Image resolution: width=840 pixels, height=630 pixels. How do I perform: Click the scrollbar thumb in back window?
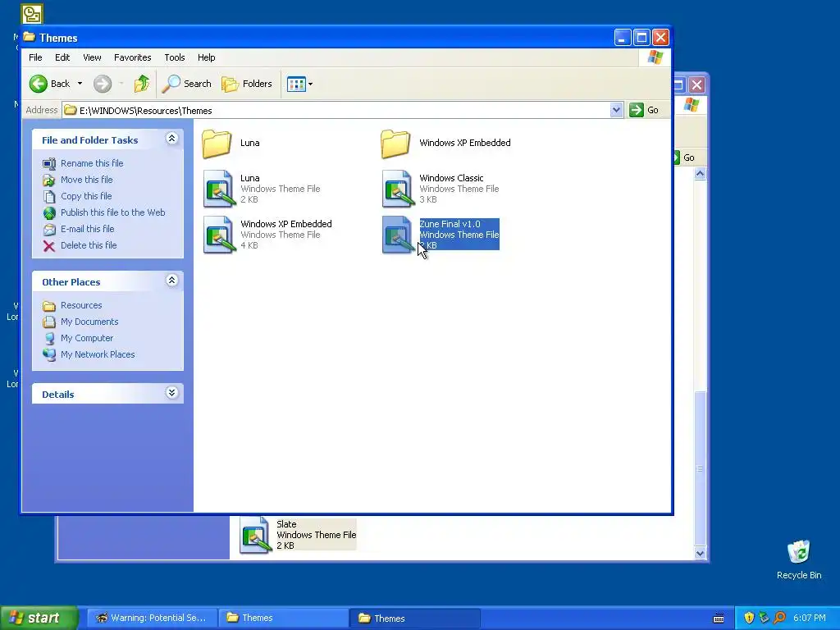[700, 468]
